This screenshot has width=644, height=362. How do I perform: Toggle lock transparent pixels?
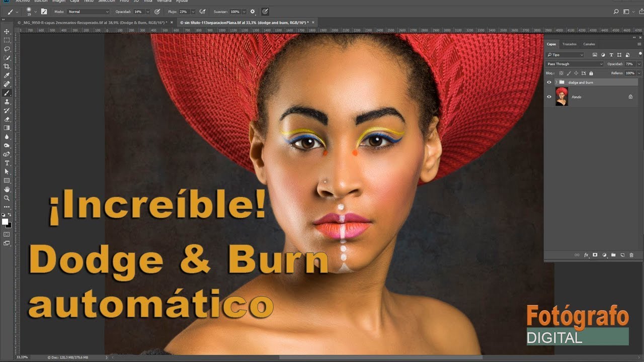tap(561, 73)
